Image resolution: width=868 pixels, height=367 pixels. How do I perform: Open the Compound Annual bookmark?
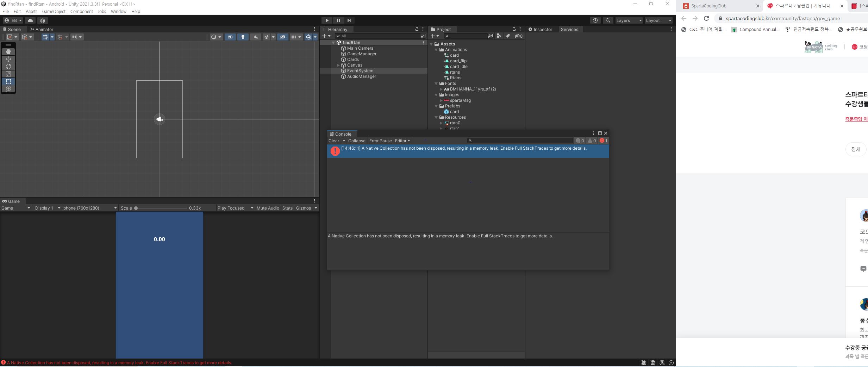coord(755,30)
